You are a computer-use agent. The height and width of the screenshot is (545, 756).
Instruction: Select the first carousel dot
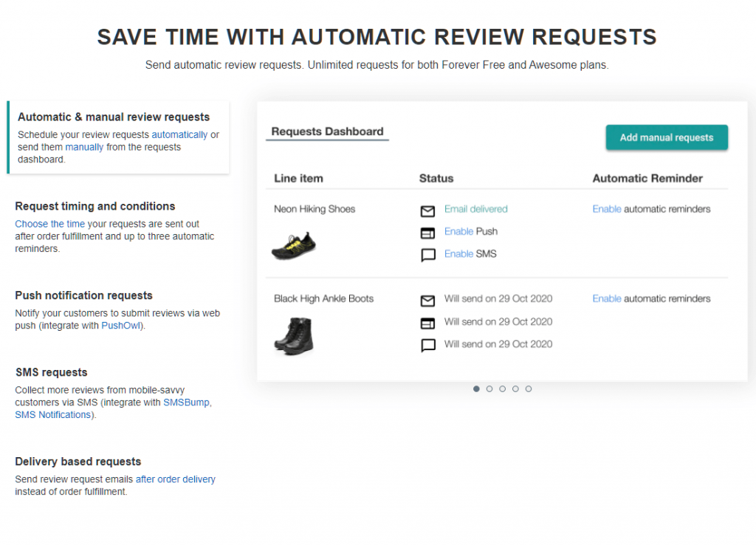point(476,388)
